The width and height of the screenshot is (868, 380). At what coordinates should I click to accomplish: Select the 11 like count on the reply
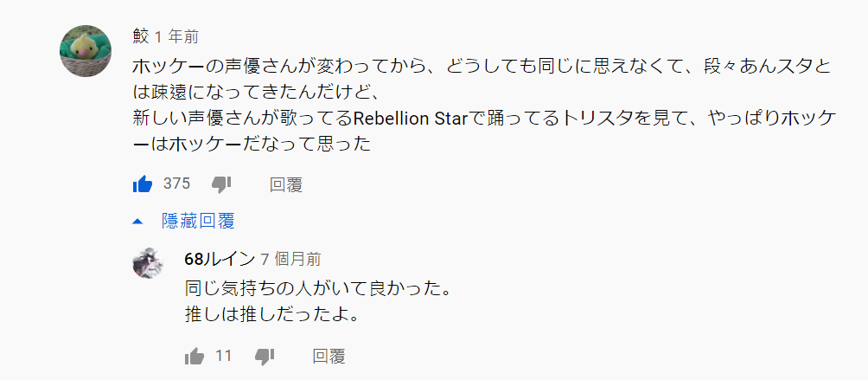coord(224,356)
